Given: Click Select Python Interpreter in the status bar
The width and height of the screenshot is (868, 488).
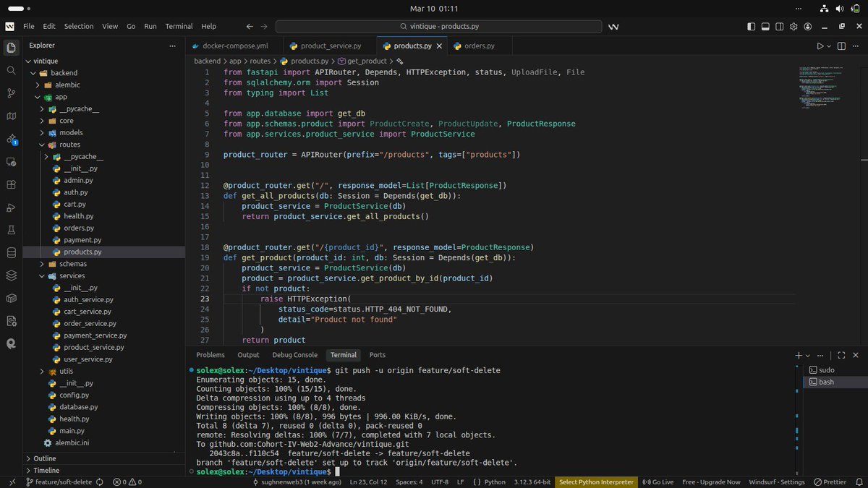Looking at the screenshot, I should click(596, 481).
